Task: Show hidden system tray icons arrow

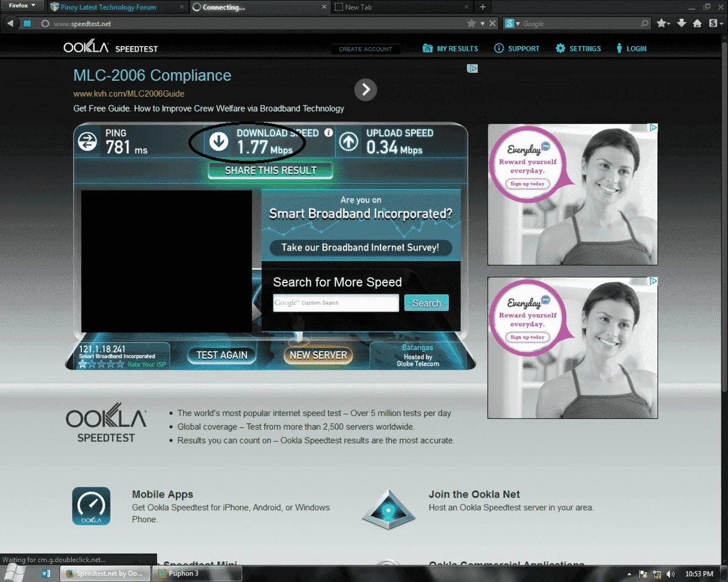Action: coord(629,574)
